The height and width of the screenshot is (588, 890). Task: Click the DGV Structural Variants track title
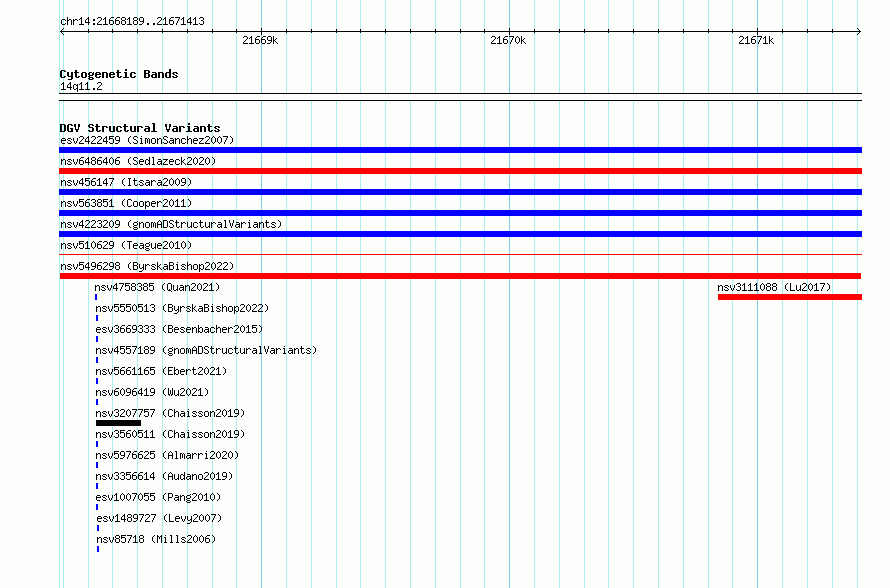tap(140, 128)
